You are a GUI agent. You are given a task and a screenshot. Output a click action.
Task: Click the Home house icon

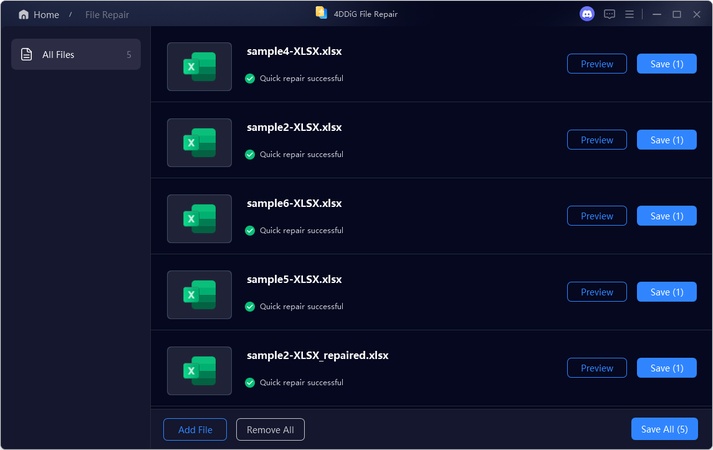click(x=24, y=15)
